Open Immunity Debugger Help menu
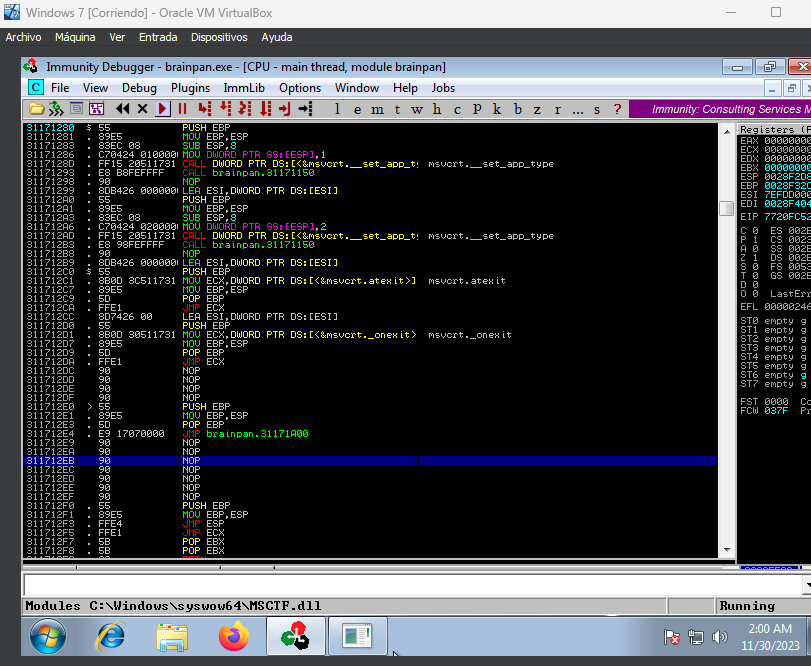The height and width of the screenshot is (666, 811). (405, 88)
